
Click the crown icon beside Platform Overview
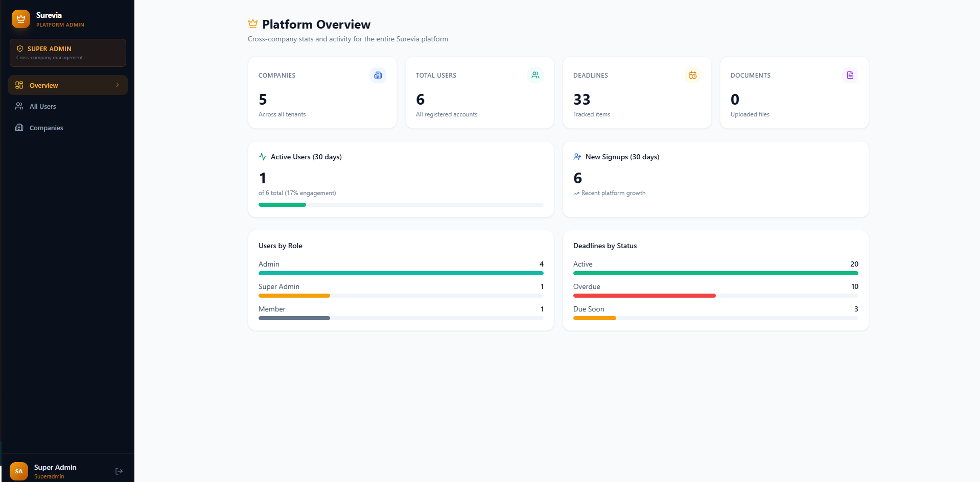(x=253, y=23)
